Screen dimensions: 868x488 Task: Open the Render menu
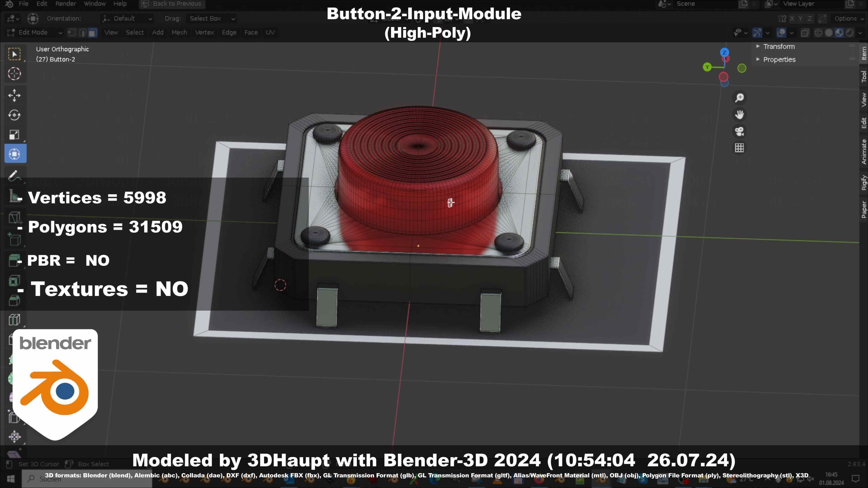coord(66,4)
